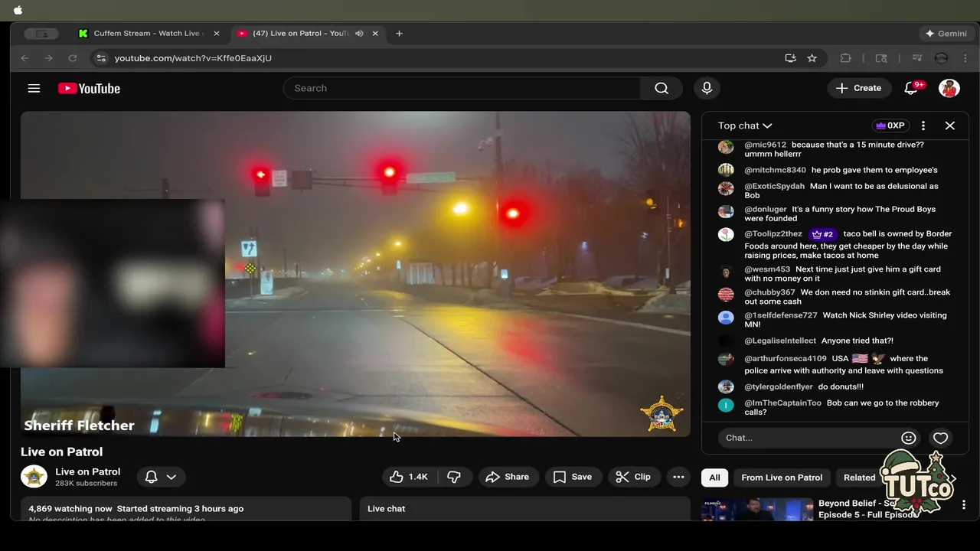Start voice search with the microphone
The image size is (980, 551).
coord(707,88)
